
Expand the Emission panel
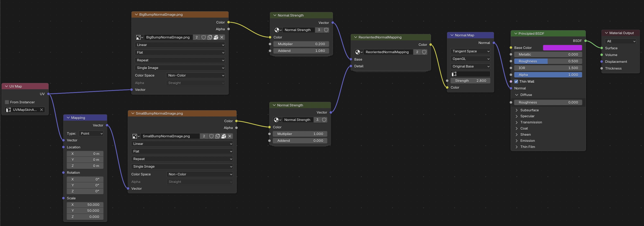click(x=517, y=141)
